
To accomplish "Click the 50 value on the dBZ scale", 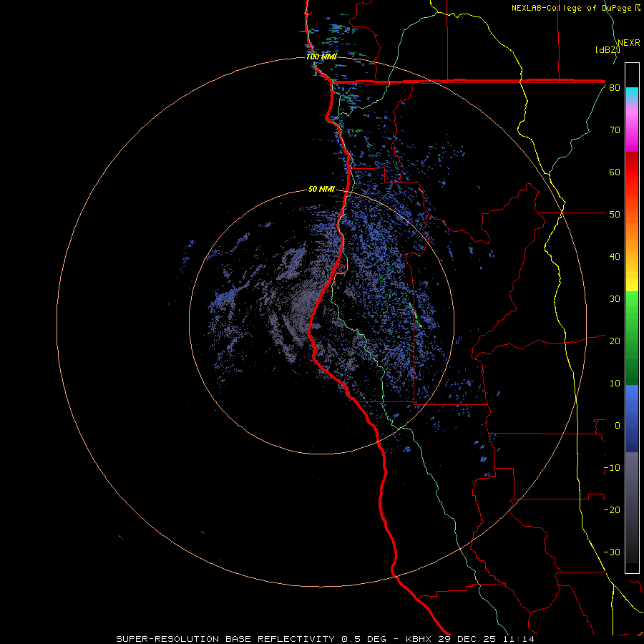I will coord(615,215).
